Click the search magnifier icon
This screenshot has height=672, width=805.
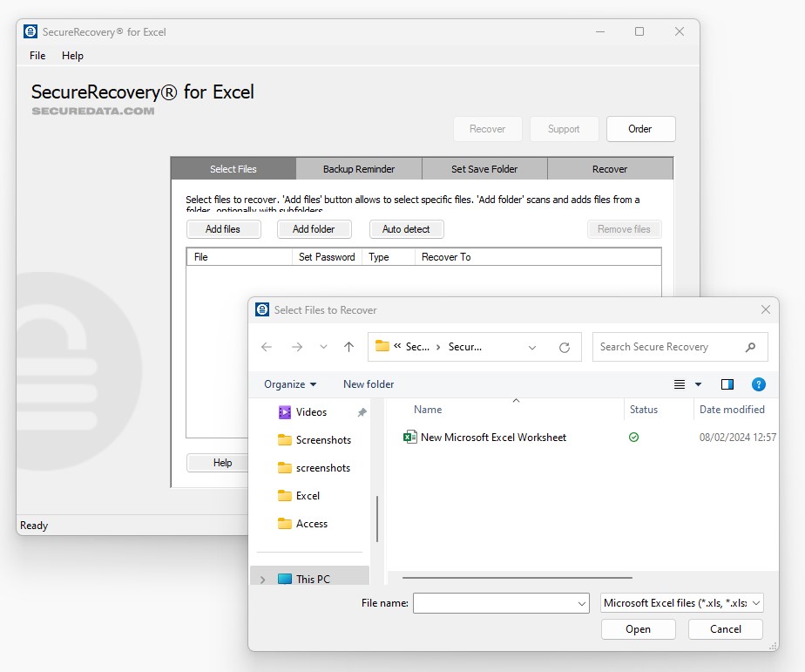coord(750,347)
